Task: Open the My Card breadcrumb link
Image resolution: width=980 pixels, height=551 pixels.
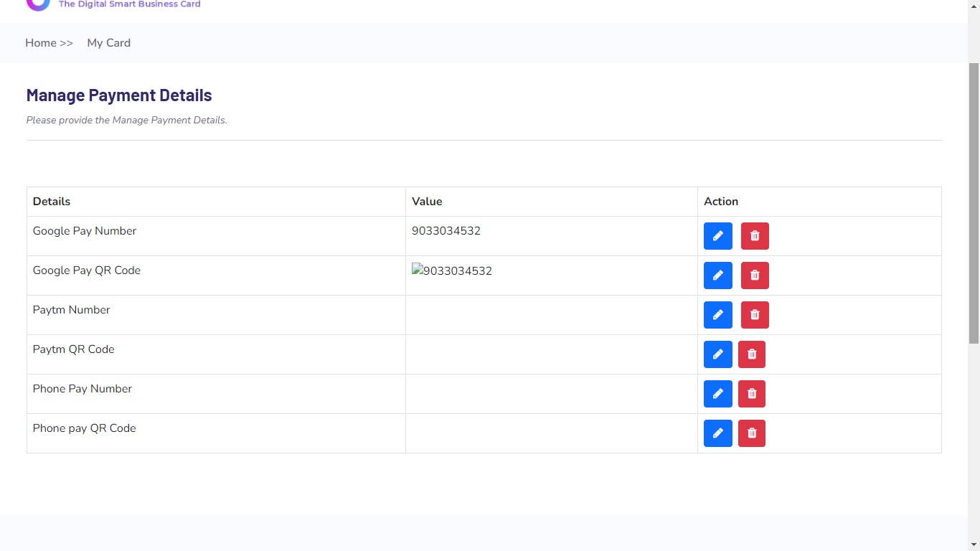Action: tap(109, 43)
